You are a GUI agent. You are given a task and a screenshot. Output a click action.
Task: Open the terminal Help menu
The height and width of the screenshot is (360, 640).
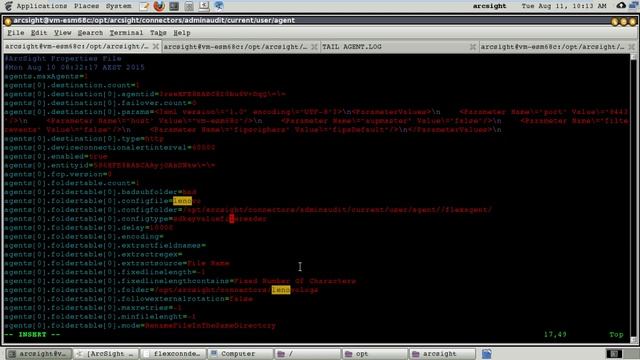182,33
